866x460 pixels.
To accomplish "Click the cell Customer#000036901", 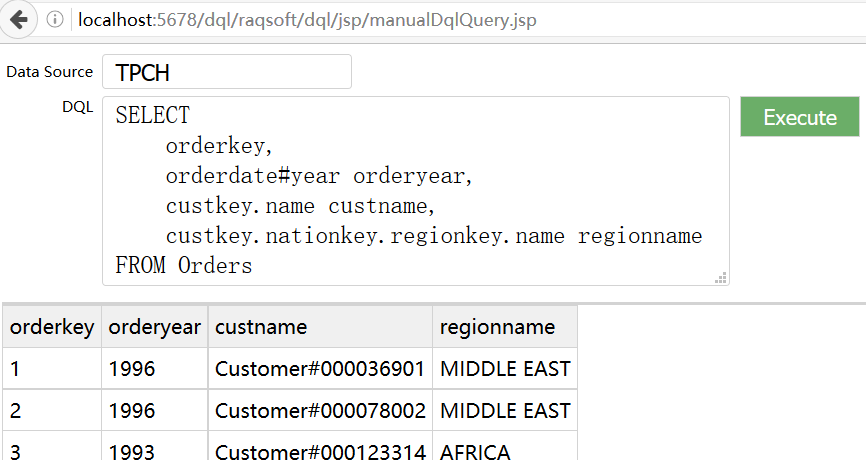I will (x=320, y=369).
